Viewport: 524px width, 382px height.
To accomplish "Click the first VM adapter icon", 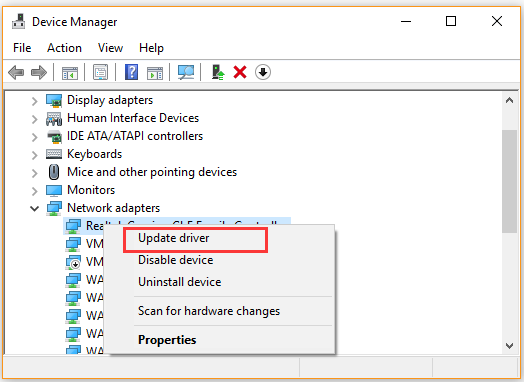I will click(x=73, y=244).
